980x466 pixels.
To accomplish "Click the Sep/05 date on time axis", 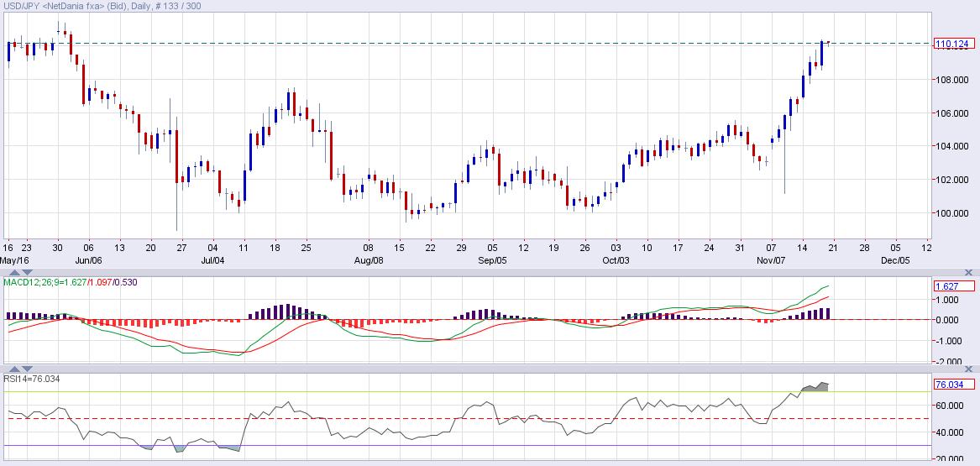I will 492,260.
